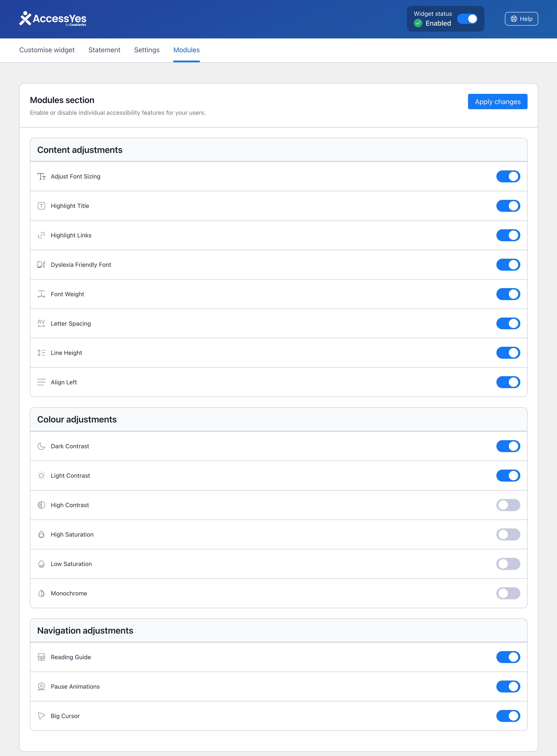Open the Help button
The height and width of the screenshot is (756, 557).
coord(521,19)
